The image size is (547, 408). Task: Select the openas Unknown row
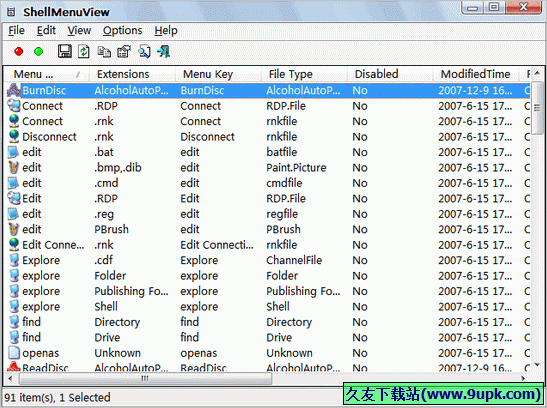268,353
